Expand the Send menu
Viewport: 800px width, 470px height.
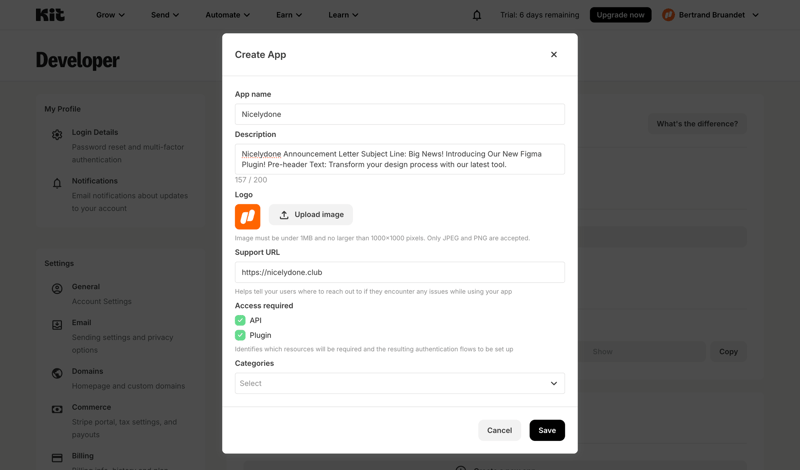coord(165,15)
